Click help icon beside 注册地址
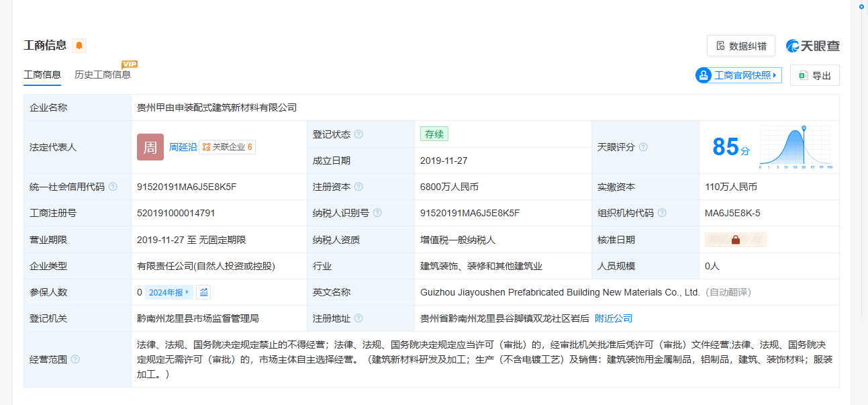 tap(358, 318)
